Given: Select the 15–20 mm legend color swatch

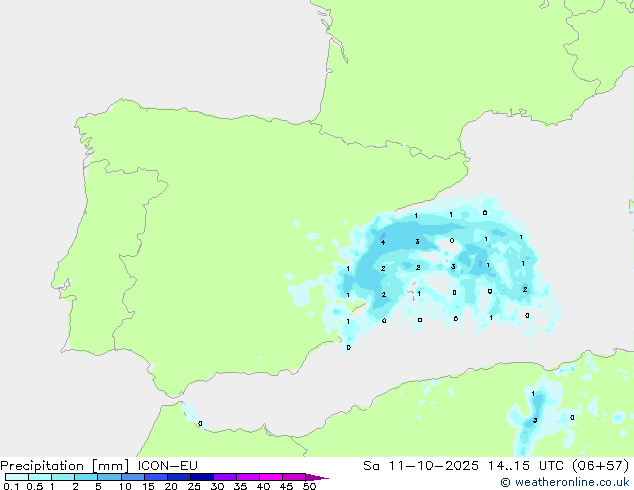Looking at the screenshot, I should [156, 477].
